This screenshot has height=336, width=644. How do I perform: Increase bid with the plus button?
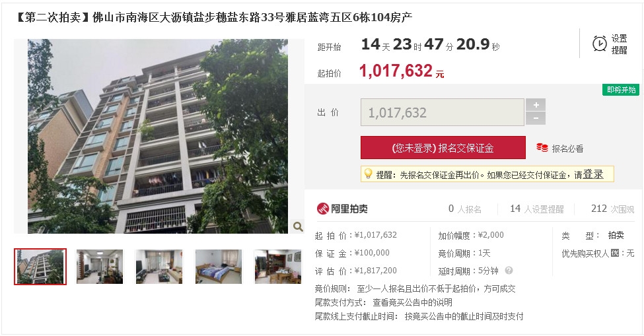536,105
